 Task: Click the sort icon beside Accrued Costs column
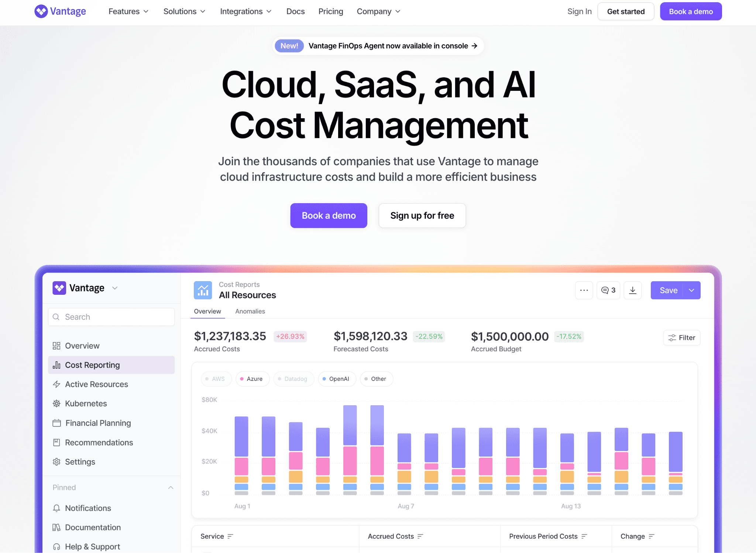point(420,536)
